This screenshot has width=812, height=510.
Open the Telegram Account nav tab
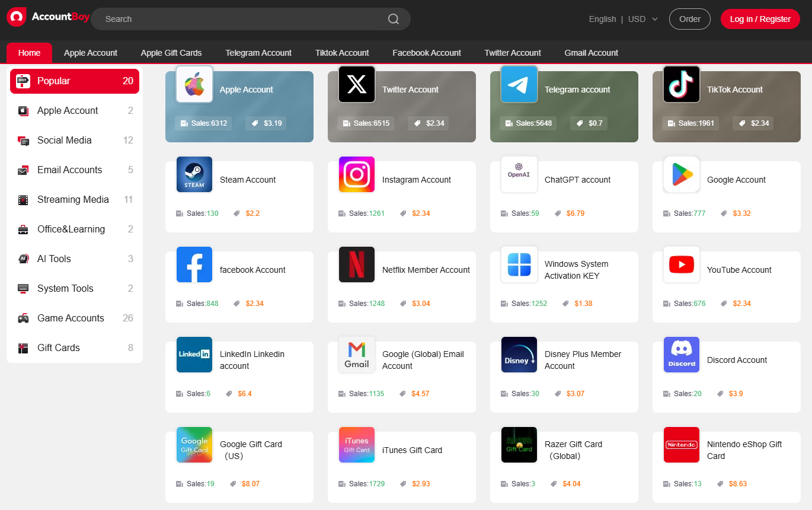(258, 53)
